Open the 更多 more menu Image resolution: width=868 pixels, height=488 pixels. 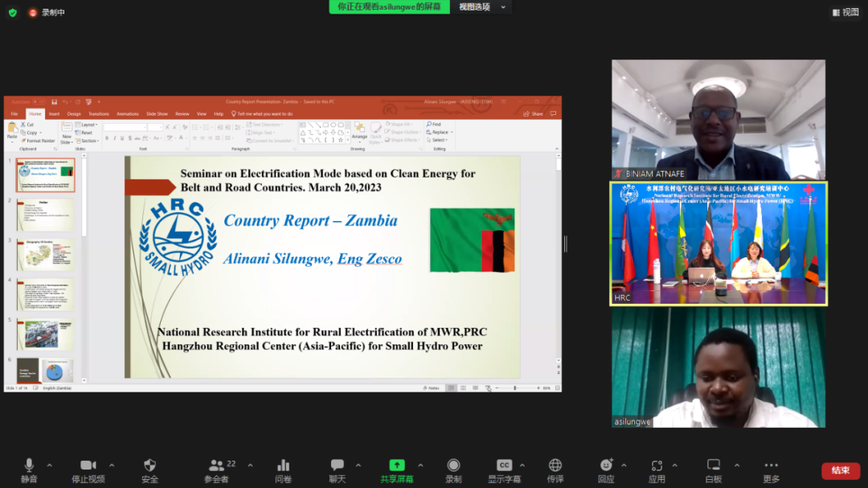(771, 470)
